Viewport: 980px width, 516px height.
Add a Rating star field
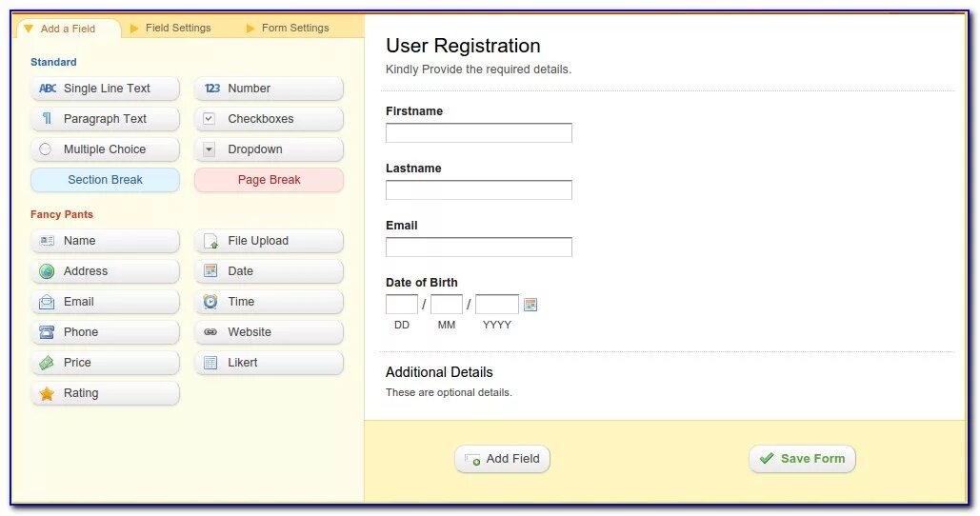[x=105, y=393]
